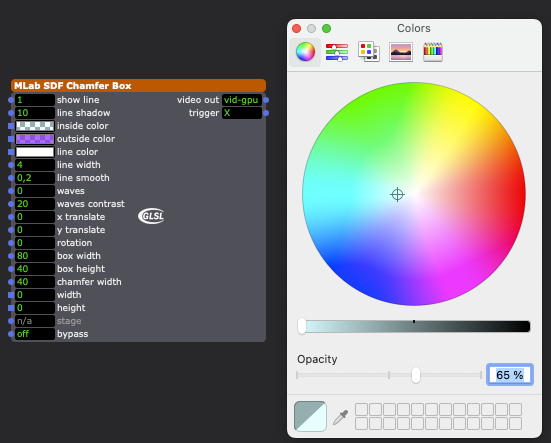Open the outside color purple swatch
Screen dimensions: 551x443
pos(35,139)
